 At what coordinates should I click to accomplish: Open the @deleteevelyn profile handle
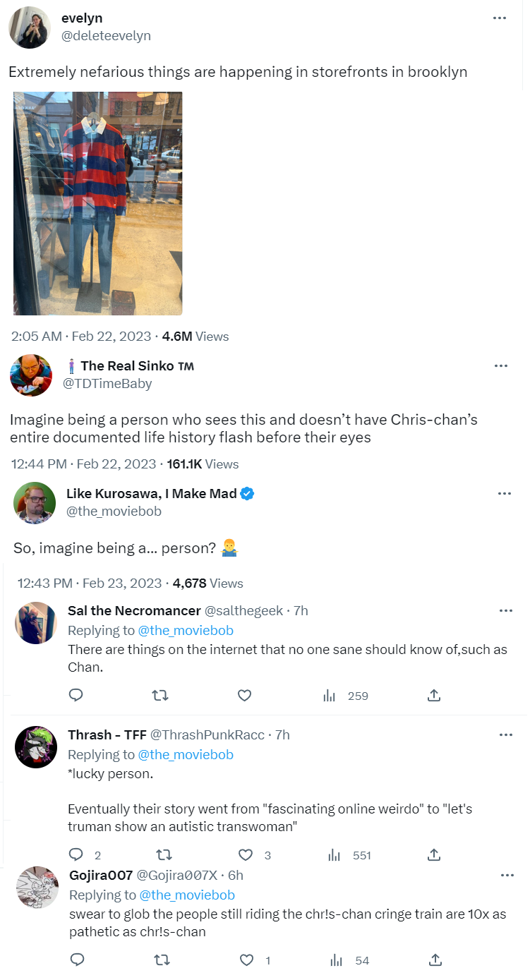coord(106,35)
